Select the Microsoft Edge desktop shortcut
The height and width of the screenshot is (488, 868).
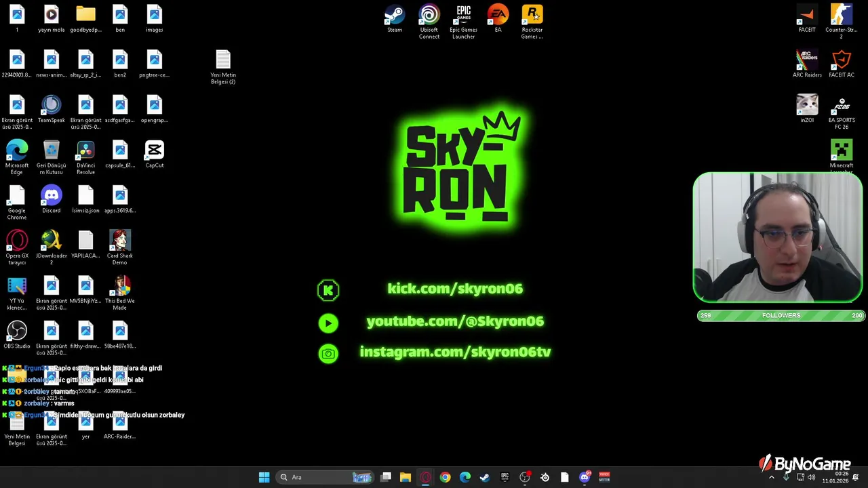coord(17,158)
